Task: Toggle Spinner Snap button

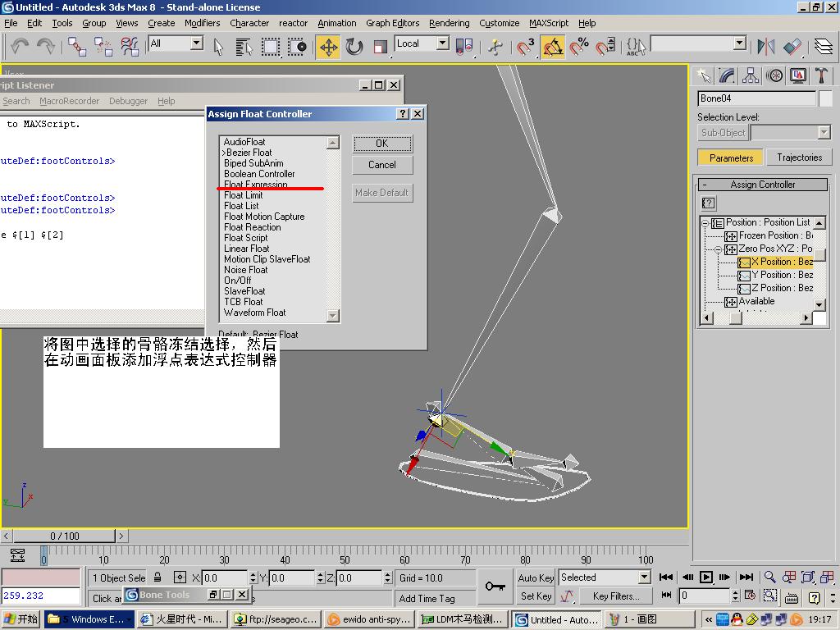Action: tap(605, 47)
